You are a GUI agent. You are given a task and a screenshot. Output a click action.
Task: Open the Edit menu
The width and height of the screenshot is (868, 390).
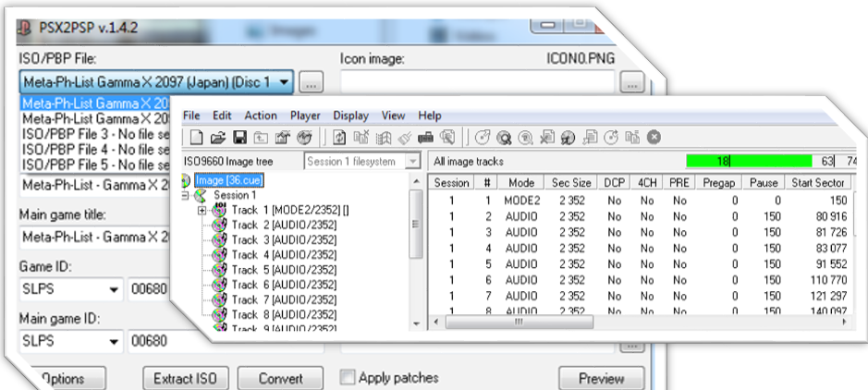[222, 116]
